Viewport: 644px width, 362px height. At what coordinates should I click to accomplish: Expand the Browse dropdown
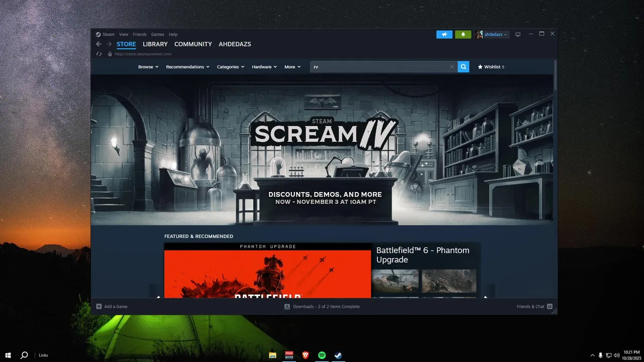(148, 67)
